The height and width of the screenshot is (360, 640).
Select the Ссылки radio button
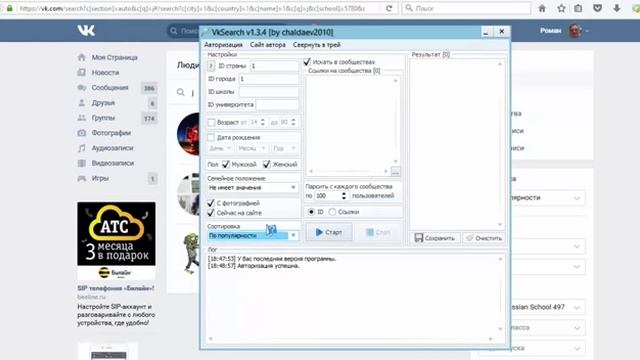pos(332,212)
